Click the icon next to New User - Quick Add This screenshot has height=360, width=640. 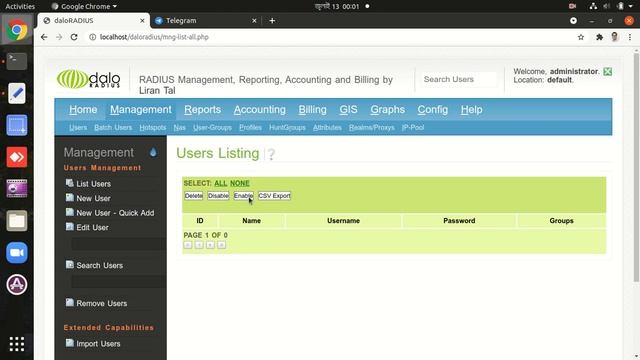[70, 212]
